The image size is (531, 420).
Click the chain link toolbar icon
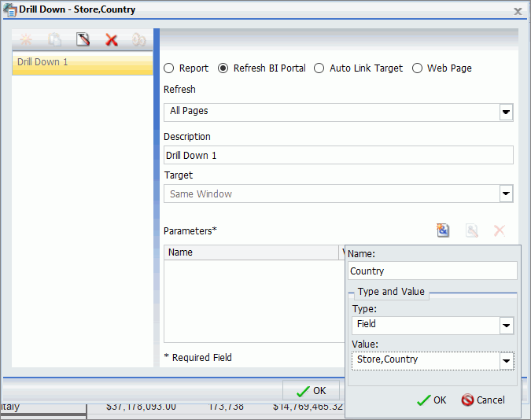tap(138, 40)
